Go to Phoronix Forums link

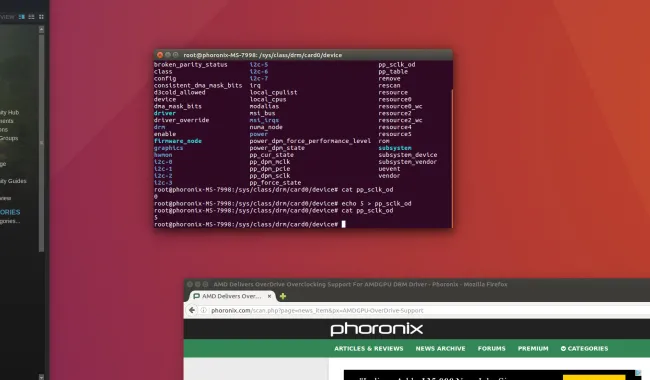coord(491,349)
